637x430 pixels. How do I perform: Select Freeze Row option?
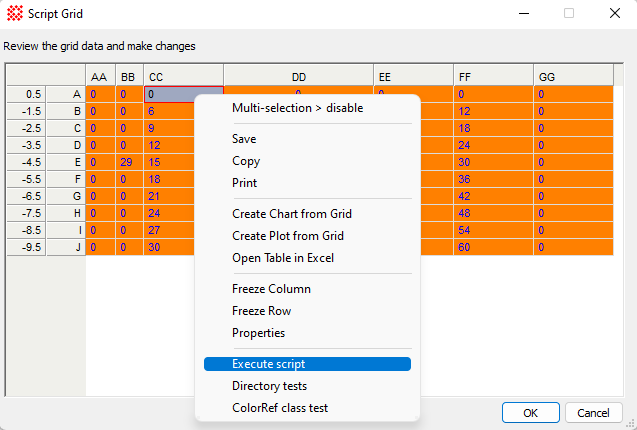pyautogui.click(x=261, y=311)
